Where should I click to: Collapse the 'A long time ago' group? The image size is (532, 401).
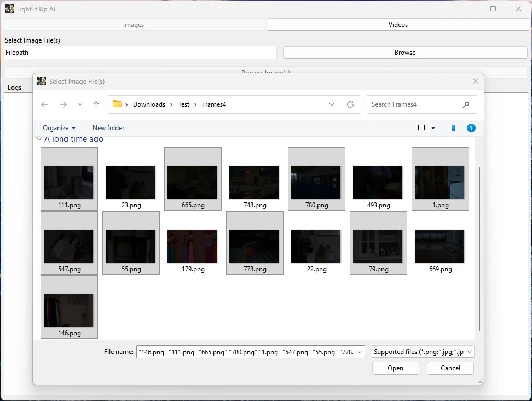coord(39,140)
